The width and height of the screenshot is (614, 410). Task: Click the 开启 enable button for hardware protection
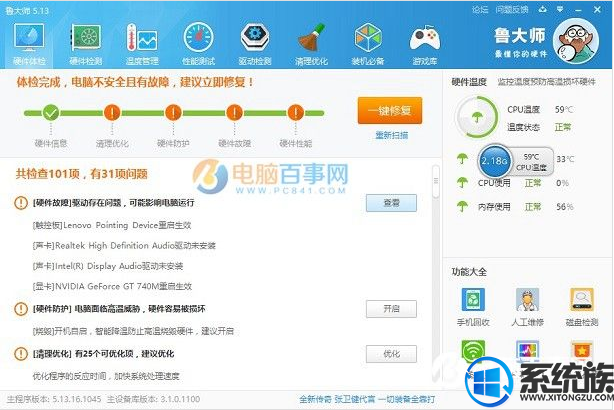[x=391, y=309]
